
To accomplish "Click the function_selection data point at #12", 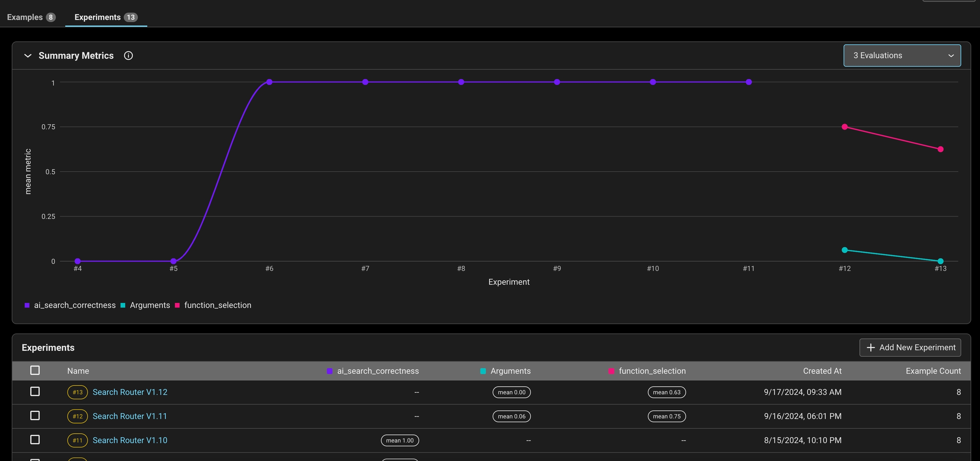I will pyautogui.click(x=845, y=127).
